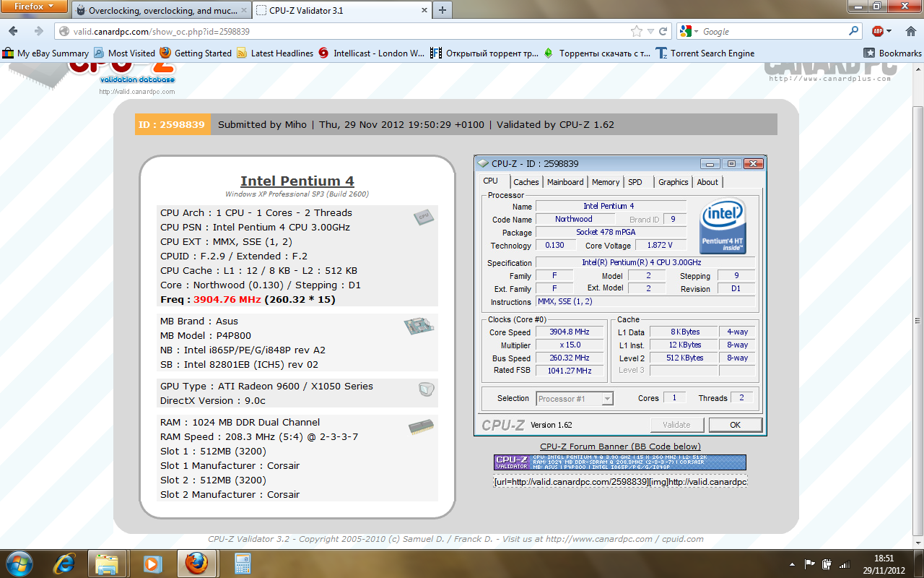Select the Caches tab in CPU-Z
The width and height of the screenshot is (924, 578).
(526, 182)
